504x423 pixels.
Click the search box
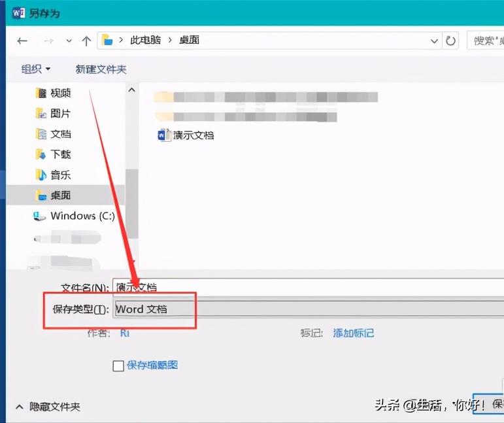pyautogui.click(x=485, y=41)
